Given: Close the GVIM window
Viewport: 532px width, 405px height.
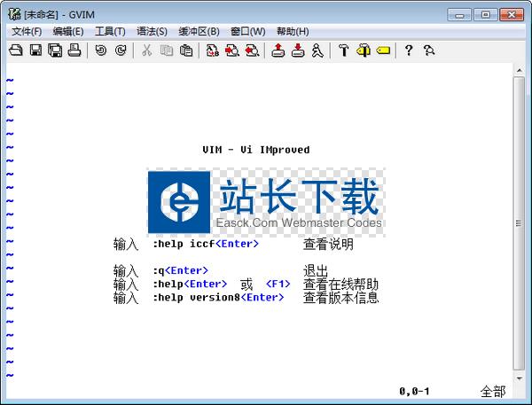Looking at the screenshot, I should pos(512,15).
